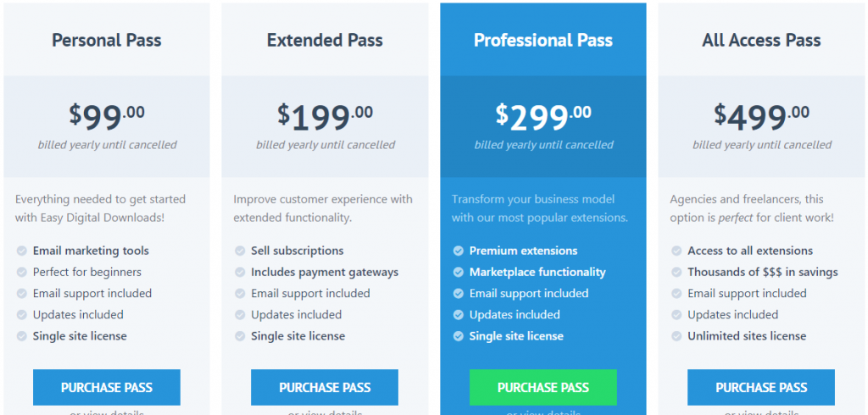Click the All Access Pass title

[x=761, y=40]
